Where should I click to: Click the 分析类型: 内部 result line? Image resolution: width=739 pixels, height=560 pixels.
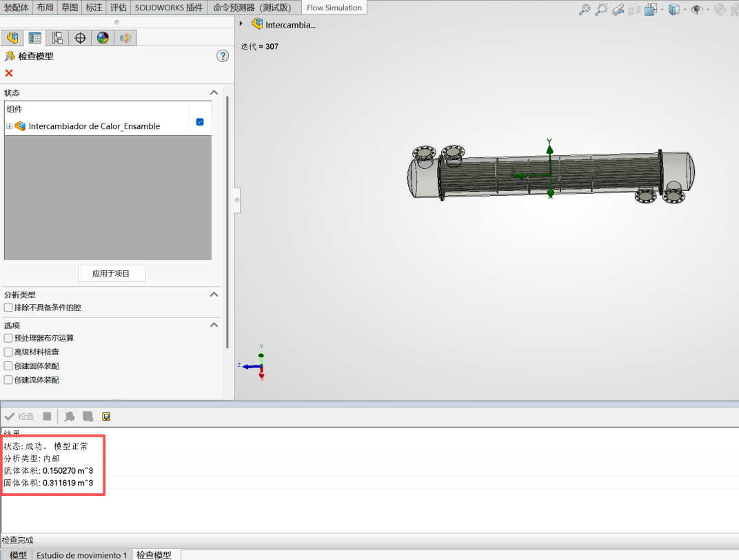tap(32, 458)
